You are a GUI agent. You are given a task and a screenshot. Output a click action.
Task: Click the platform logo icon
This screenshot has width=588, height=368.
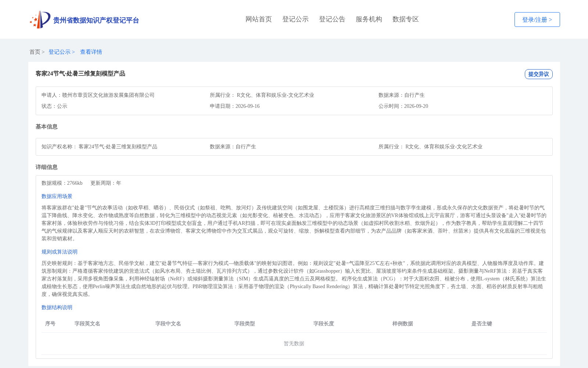coord(40,20)
